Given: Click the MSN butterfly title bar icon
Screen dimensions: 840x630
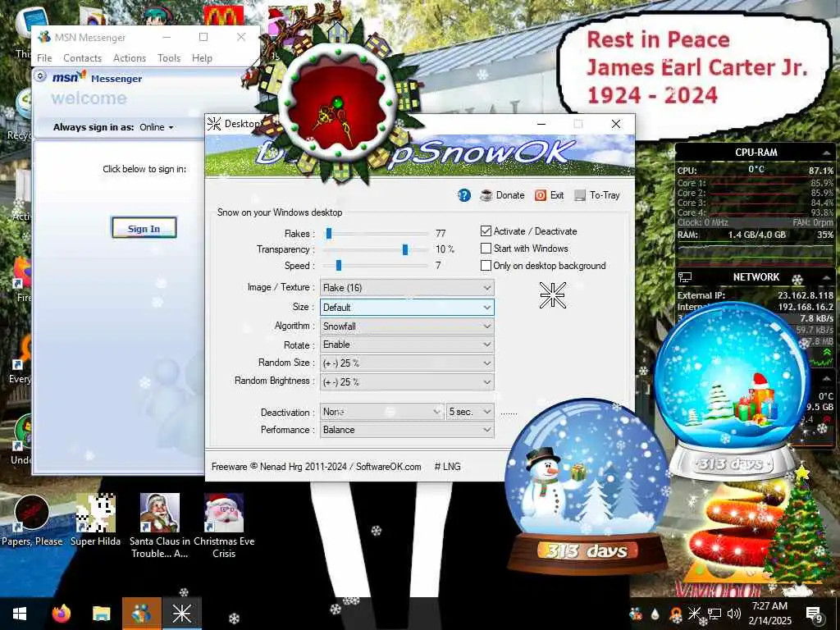Looking at the screenshot, I should (x=44, y=37).
